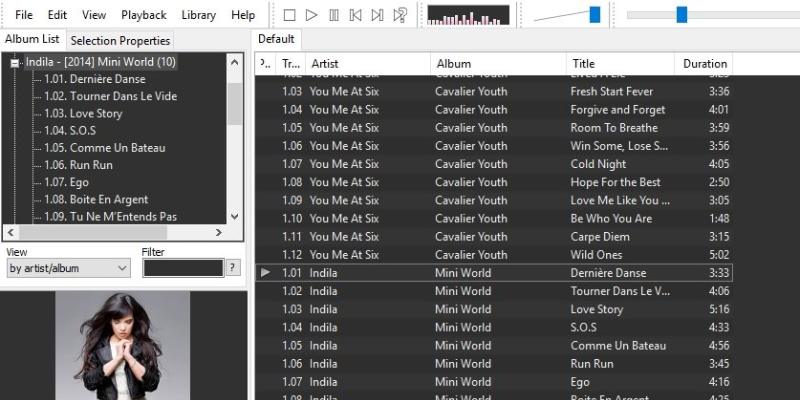Select the Be Who You Are track
This screenshot has height=400, width=800.
tap(494, 218)
